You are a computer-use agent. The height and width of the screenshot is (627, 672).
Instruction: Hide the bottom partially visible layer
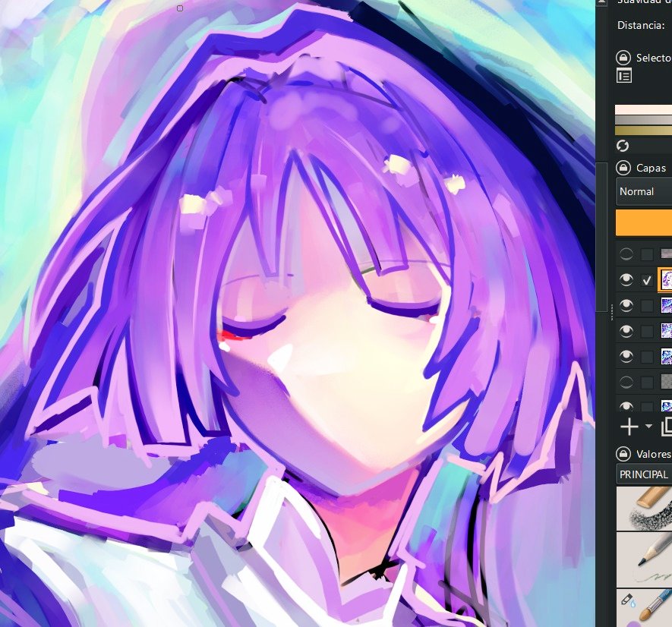click(x=626, y=406)
